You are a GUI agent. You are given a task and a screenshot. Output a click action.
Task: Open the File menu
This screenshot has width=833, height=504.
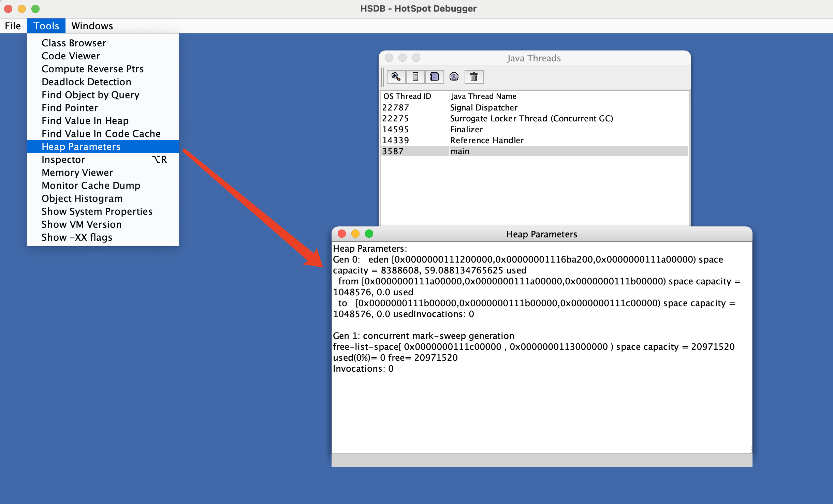coord(13,26)
